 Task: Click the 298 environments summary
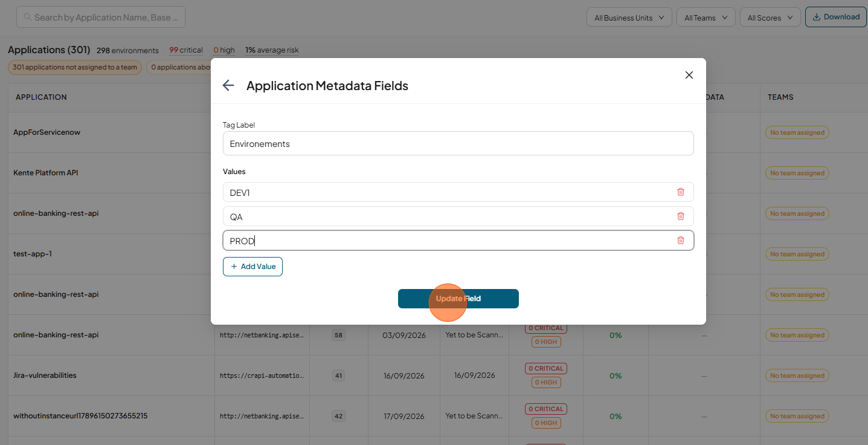tap(127, 50)
